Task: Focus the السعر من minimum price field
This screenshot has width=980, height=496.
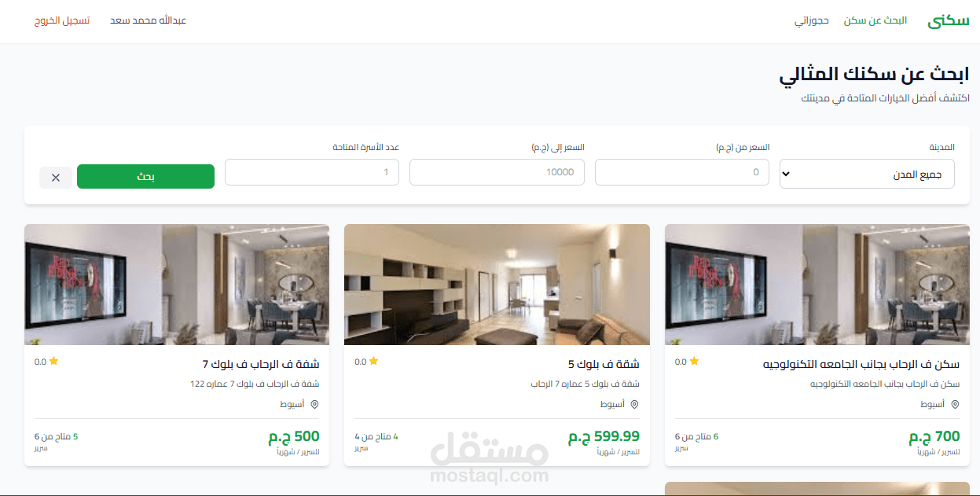Action: point(682,172)
